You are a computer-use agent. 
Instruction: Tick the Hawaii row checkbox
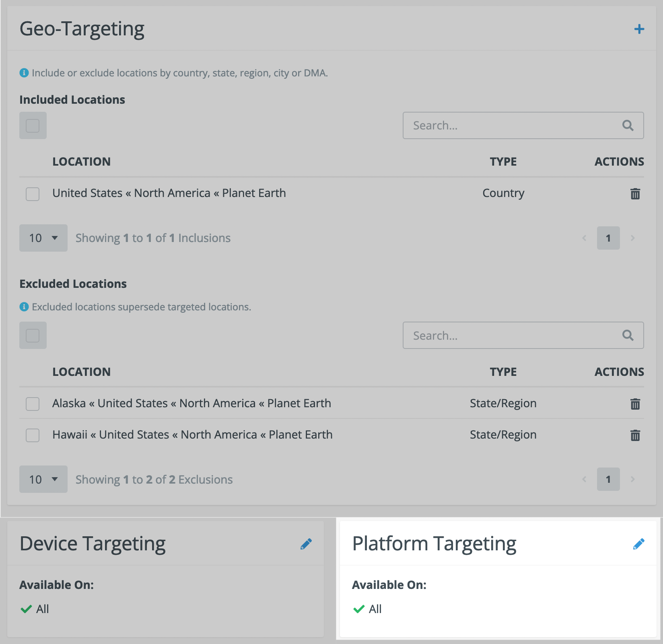(x=33, y=435)
